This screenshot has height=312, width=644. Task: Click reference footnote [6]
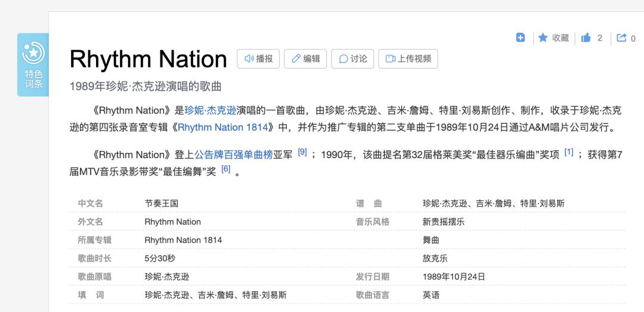tap(225, 169)
